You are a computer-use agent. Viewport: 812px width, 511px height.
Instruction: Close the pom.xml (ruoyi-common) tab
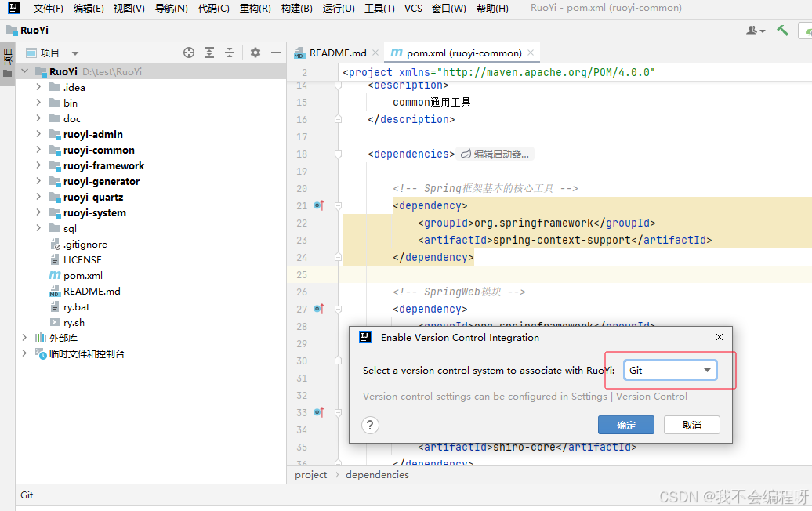coord(531,53)
